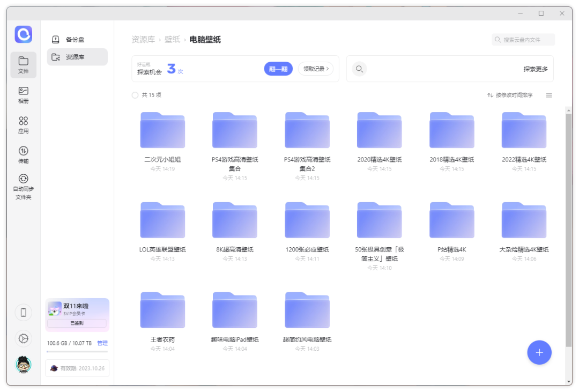Click the phone device icon in sidebar

point(23,312)
